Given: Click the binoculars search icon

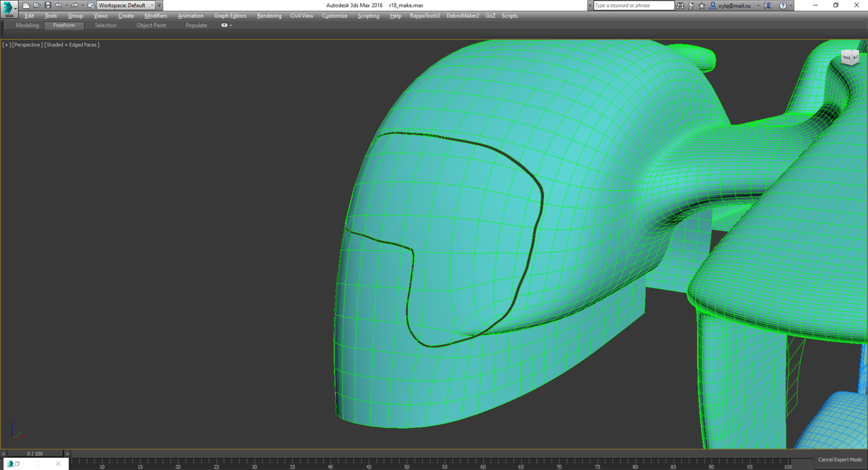Looking at the screenshot, I should 680,5.
